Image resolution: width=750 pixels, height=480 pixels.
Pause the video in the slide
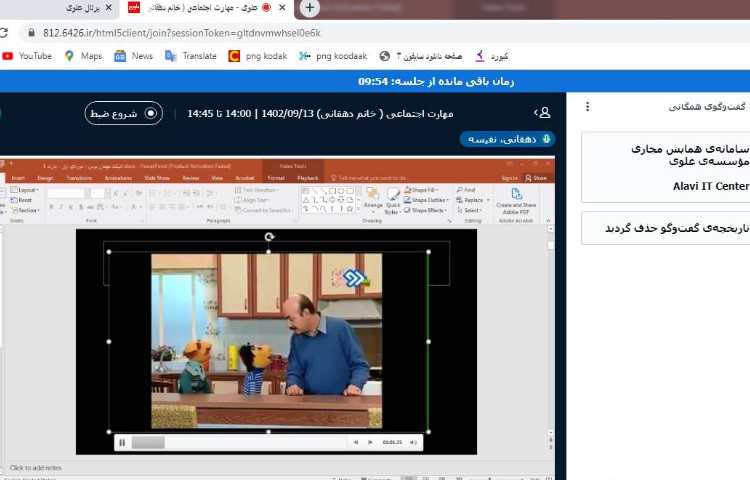(122, 443)
